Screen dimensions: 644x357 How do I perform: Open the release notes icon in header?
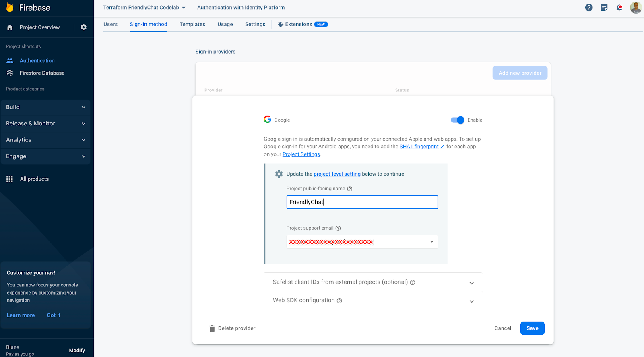tap(604, 8)
